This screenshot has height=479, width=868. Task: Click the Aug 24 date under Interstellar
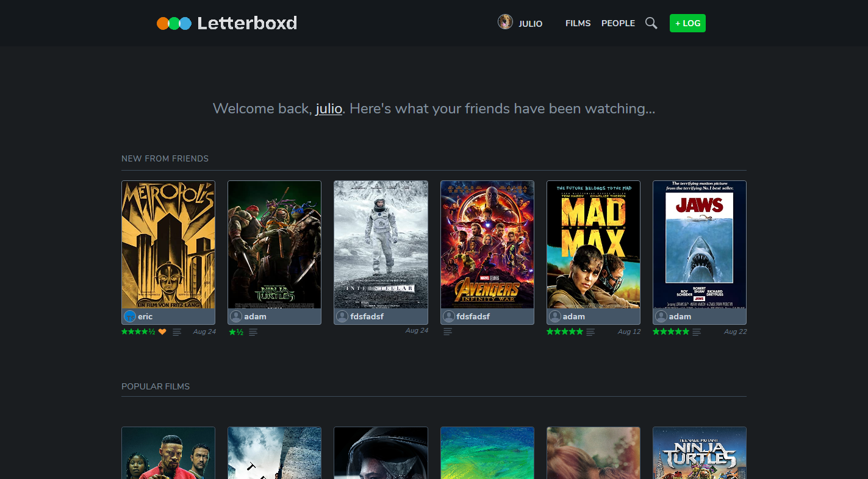417,330
